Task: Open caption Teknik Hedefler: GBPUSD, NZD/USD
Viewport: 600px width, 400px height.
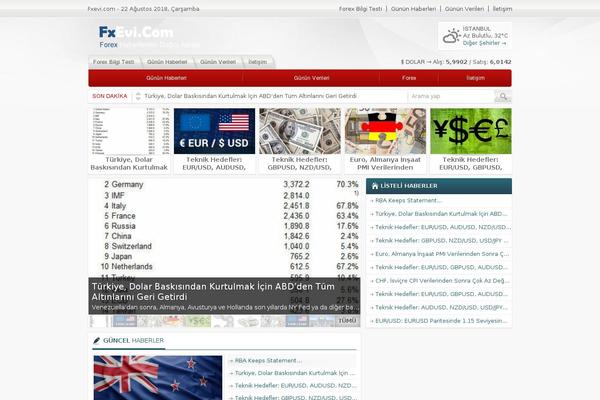Action: point(300,163)
